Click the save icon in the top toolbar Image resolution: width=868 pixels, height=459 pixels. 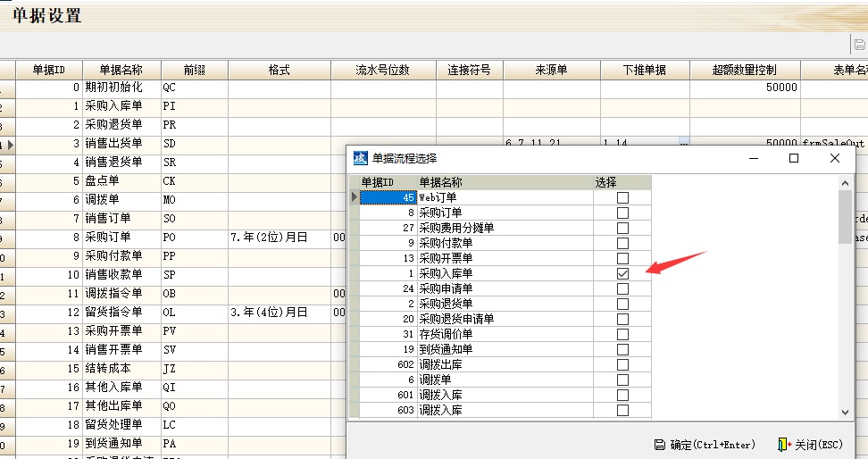pyautogui.click(x=859, y=44)
